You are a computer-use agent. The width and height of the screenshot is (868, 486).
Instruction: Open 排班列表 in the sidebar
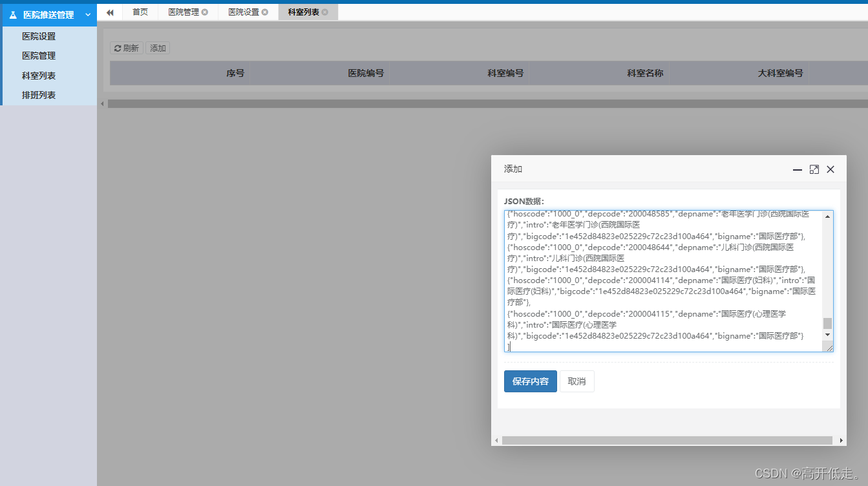click(39, 95)
